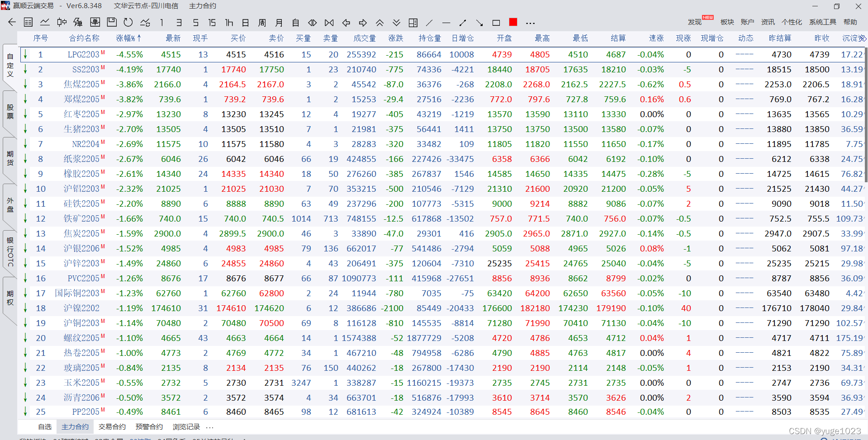
Task: Switch to the 股票 side tab
Action: 10,112
